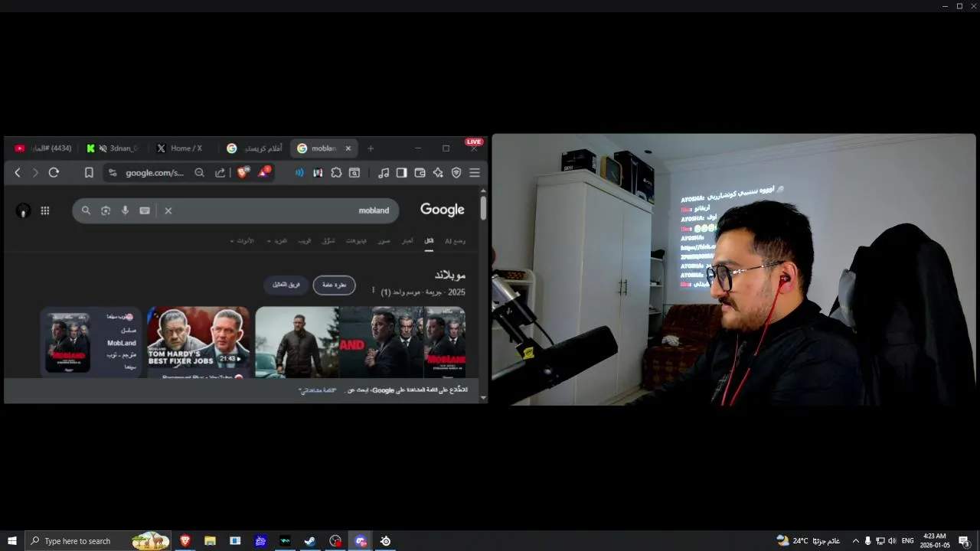Viewport: 980px width, 551px height.
Task: Open Brave Rewards triangle icon
Action: point(263,173)
